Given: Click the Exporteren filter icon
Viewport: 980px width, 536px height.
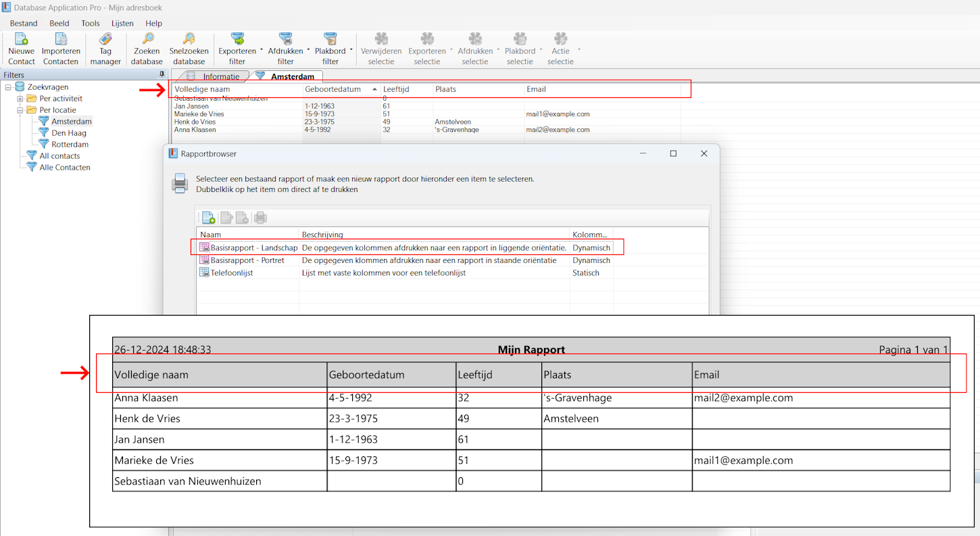Looking at the screenshot, I should (x=237, y=40).
